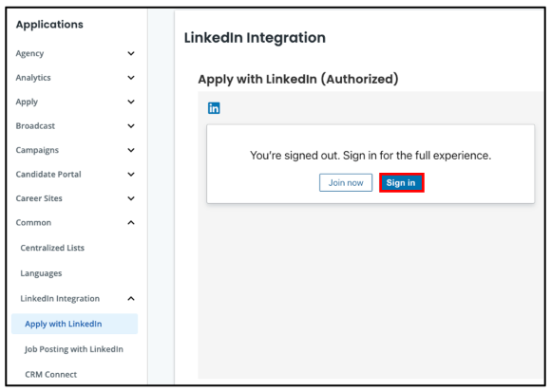Open the Campaigns menu item
Screen dimensions: 551x392
(x=37, y=150)
